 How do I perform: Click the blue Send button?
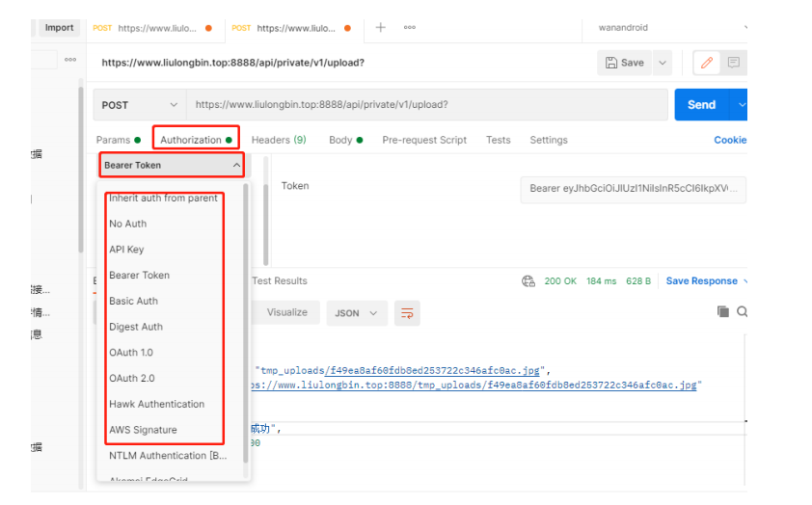[702, 104]
